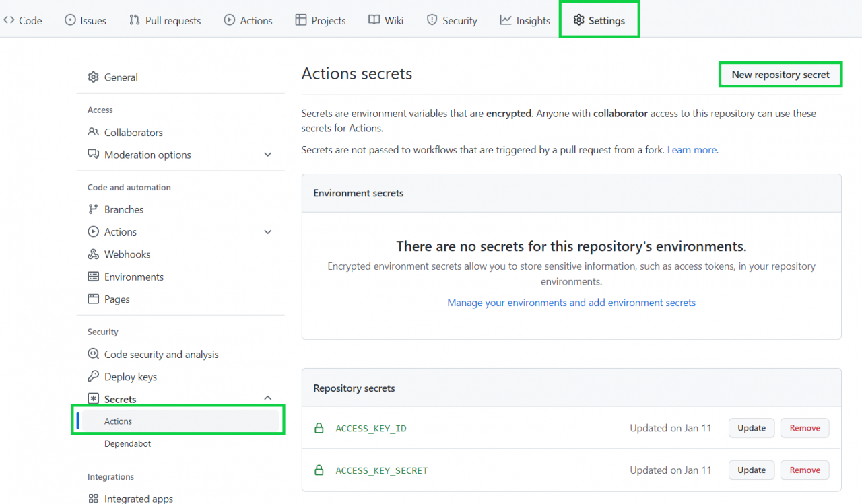Image resolution: width=862 pixels, height=504 pixels.
Task: Open the Security tab
Action: 452,20
